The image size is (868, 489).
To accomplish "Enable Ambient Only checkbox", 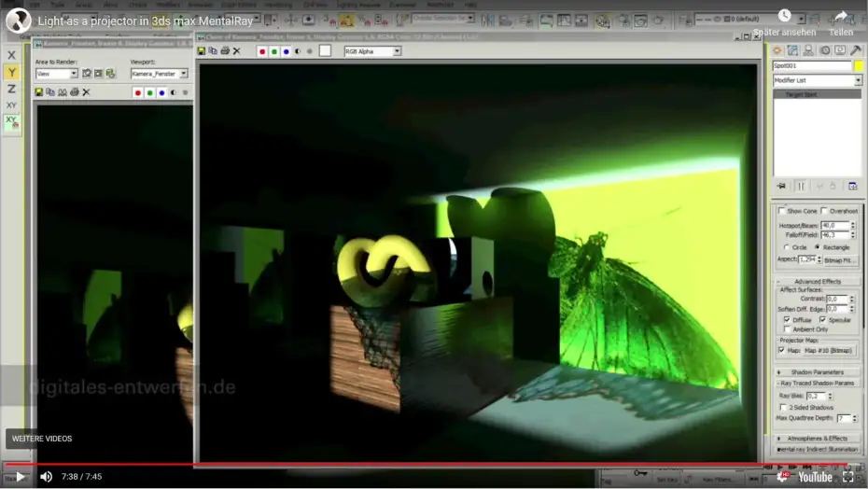I will click(787, 329).
